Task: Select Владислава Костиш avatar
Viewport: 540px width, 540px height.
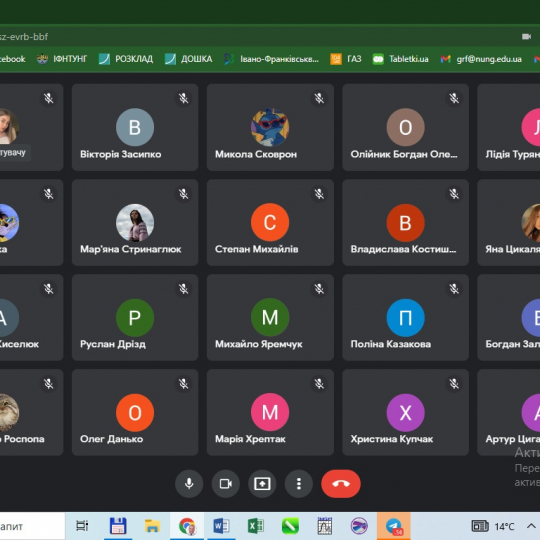Action: (405, 222)
